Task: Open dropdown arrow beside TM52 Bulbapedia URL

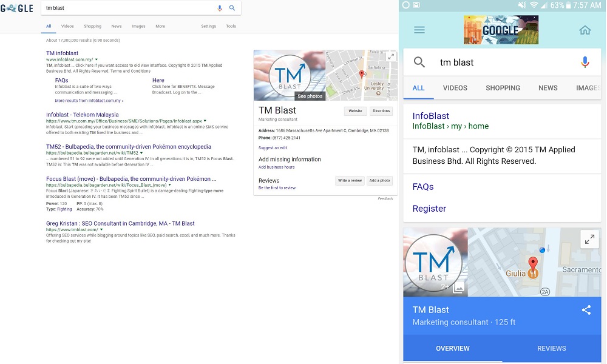Action: (141, 153)
